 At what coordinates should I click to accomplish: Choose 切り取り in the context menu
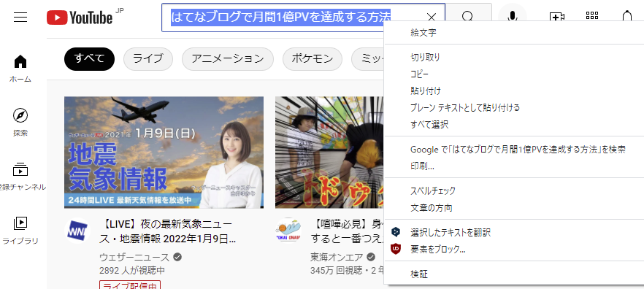pyautogui.click(x=514, y=58)
